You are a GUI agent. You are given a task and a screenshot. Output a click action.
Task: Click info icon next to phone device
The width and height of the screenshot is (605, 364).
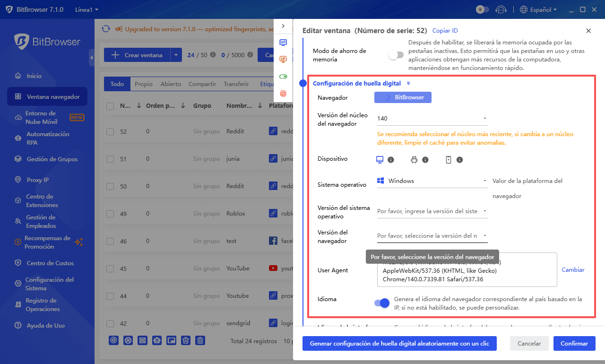pyautogui.click(x=459, y=160)
